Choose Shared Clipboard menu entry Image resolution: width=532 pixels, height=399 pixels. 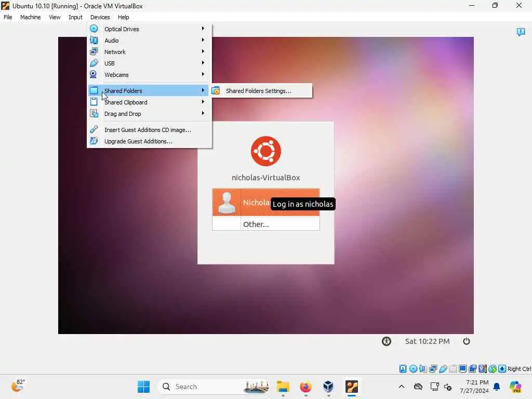point(149,102)
